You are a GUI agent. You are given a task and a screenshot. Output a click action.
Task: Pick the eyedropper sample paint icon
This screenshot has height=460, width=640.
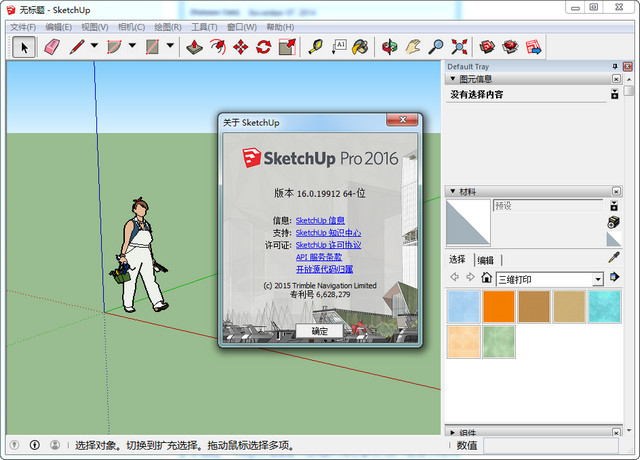(x=614, y=258)
